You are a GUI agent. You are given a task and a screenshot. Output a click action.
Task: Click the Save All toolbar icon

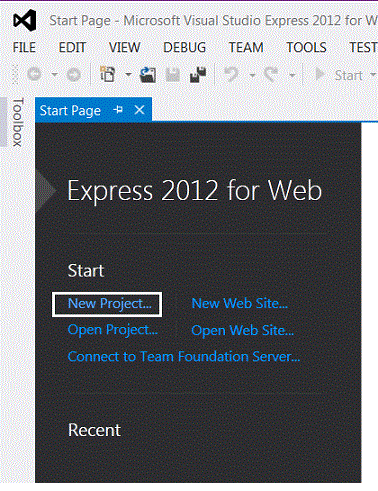click(x=198, y=74)
